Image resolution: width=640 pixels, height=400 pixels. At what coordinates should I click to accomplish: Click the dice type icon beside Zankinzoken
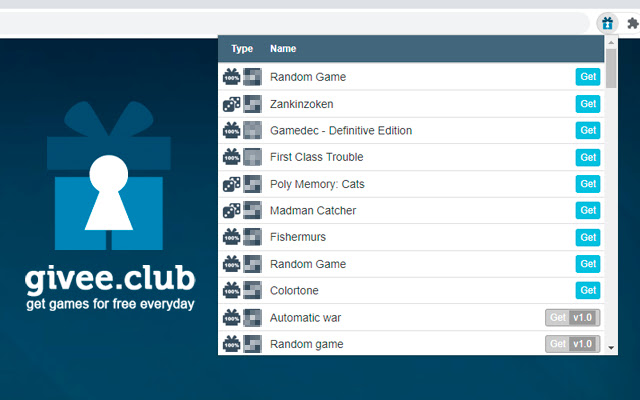[x=231, y=104]
